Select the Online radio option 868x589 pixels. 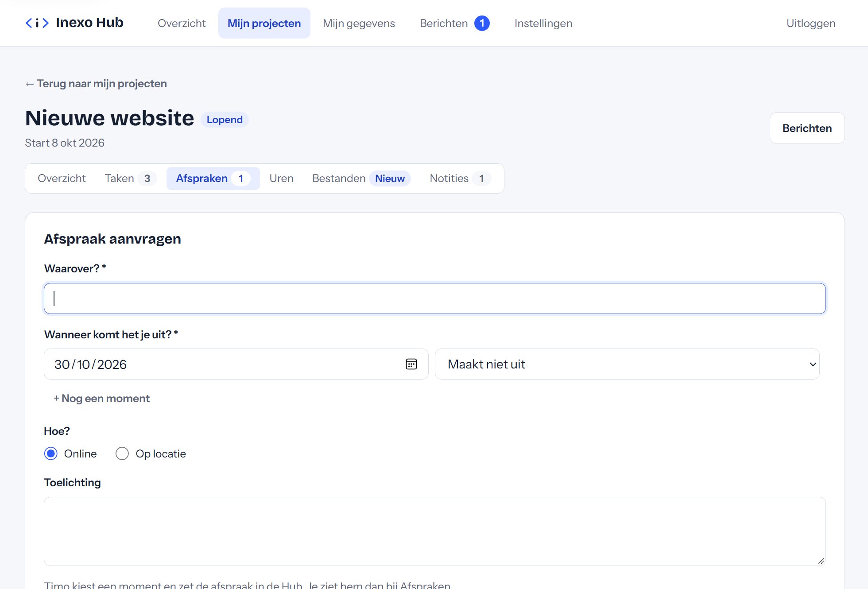(51, 453)
